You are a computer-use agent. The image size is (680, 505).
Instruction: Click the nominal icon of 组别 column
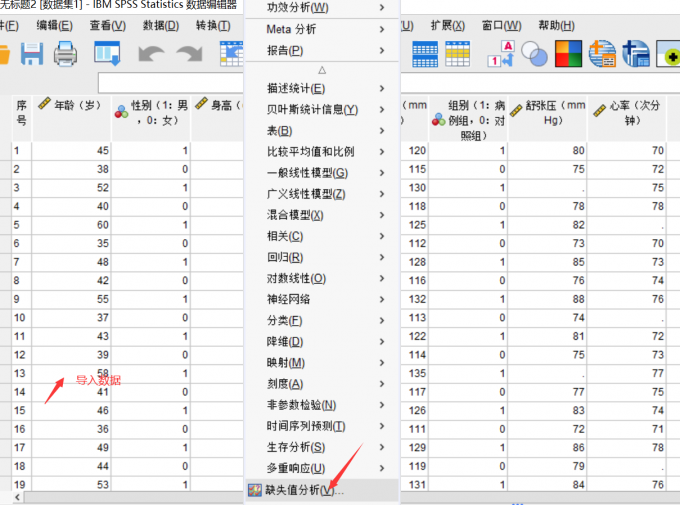(439, 119)
